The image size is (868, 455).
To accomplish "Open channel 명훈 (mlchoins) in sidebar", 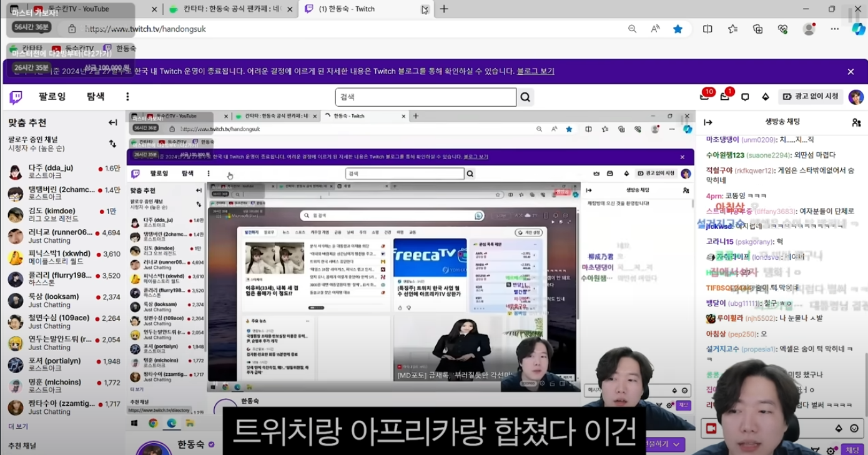I will point(62,386).
